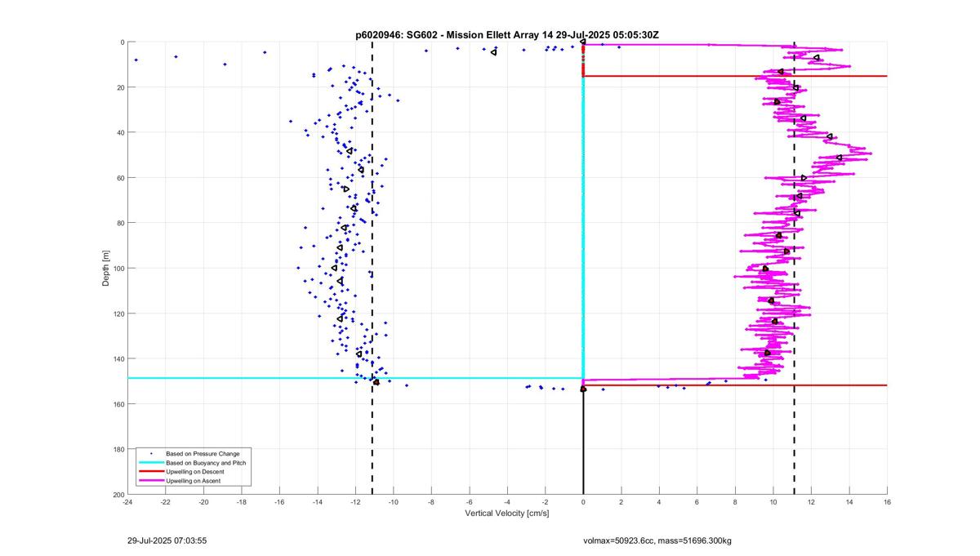The image size is (980, 556).
Task: Click the blue dot marker sample in the legend
Action: click(x=151, y=453)
